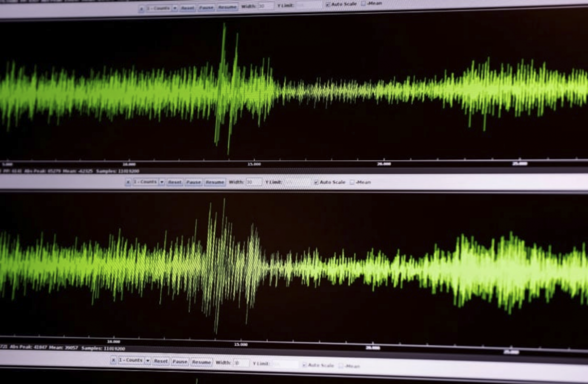Click Reset in the middle trace toolbar
This screenshot has height=384, width=588.
175,182
